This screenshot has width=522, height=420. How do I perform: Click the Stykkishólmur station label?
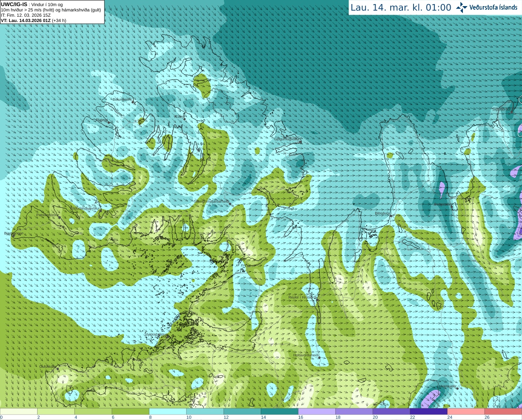point(156,334)
